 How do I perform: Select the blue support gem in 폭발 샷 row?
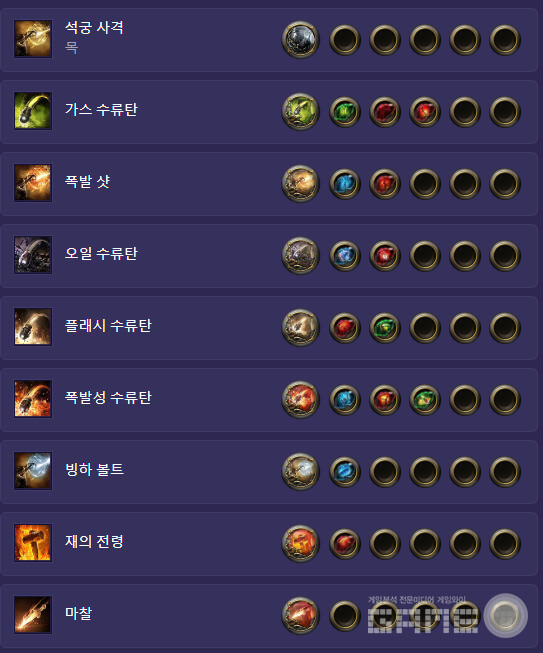[x=345, y=184]
